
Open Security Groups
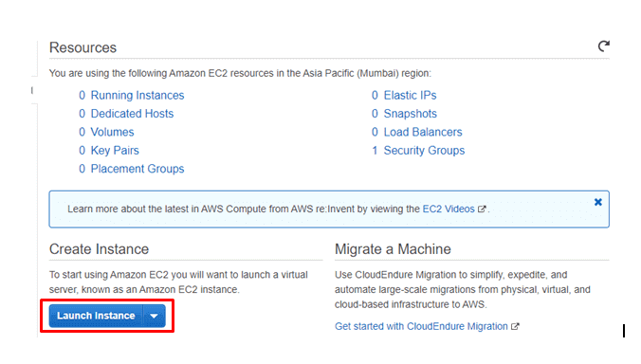point(424,151)
